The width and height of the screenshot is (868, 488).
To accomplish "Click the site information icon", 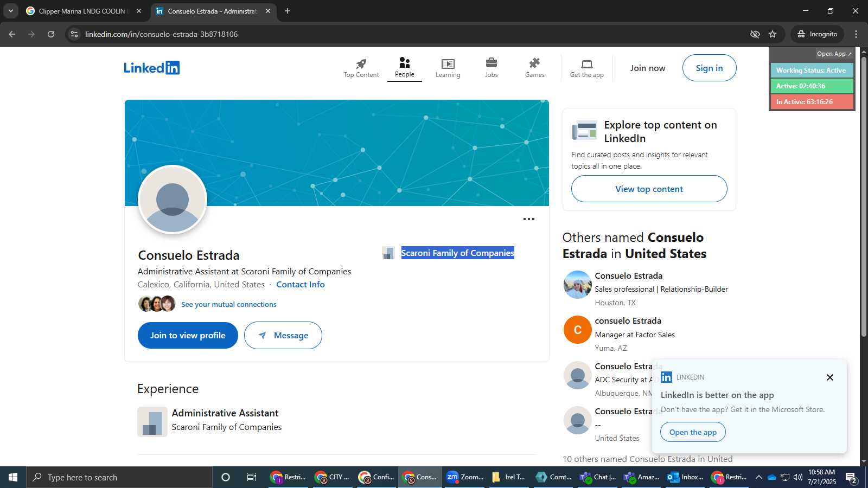I will pyautogui.click(x=74, y=34).
